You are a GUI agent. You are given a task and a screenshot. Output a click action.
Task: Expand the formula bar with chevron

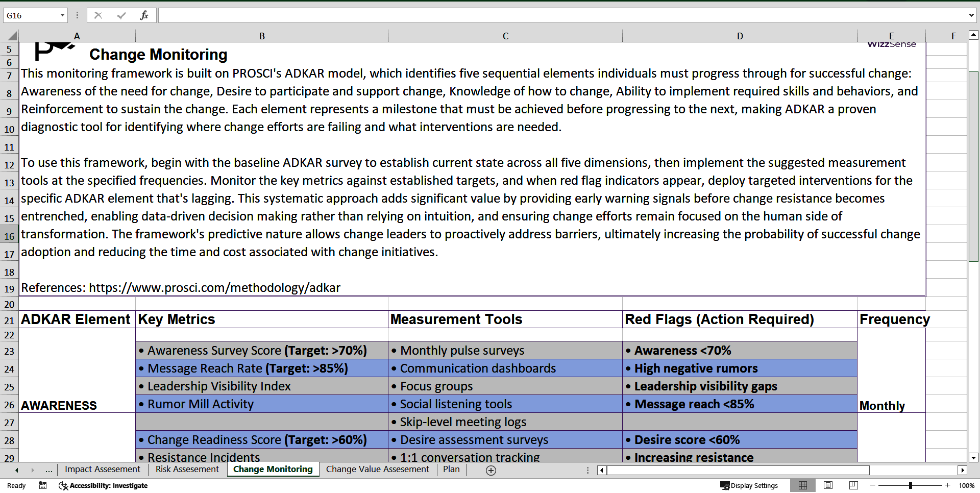pyautogui.click(x=971, y=15)
